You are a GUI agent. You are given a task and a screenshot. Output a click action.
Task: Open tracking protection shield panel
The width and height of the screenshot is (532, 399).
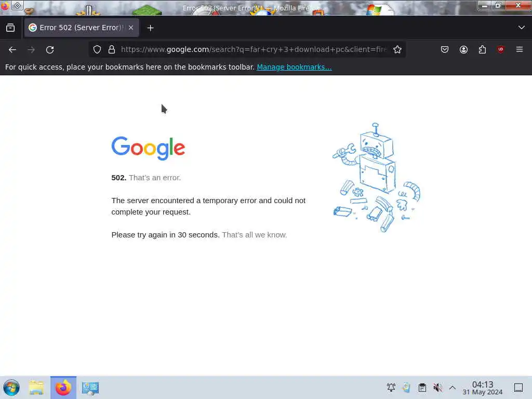[97, 49]
